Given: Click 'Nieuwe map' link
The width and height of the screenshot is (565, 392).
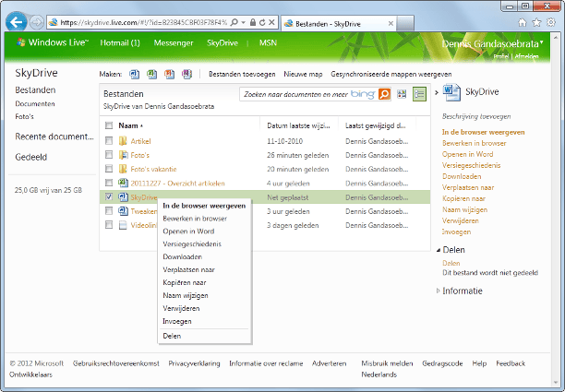Looking at the screenshot, I should (303, 74).
